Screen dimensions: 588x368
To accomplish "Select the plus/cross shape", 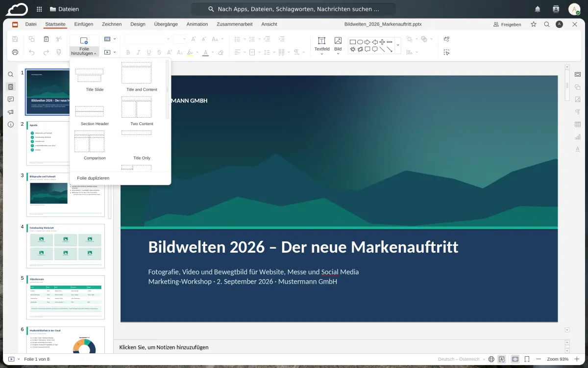I will click(382, 42).
